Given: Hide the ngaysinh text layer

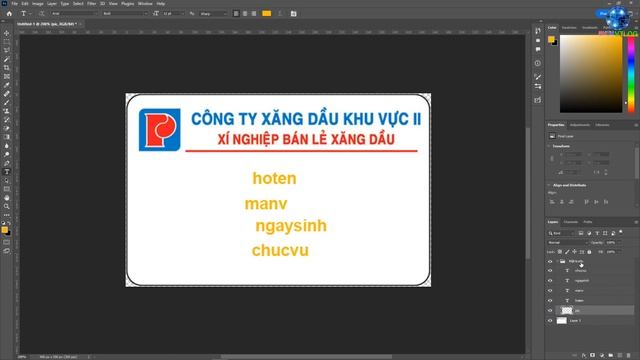Looking at the screenshot, I should pos(550,281).
